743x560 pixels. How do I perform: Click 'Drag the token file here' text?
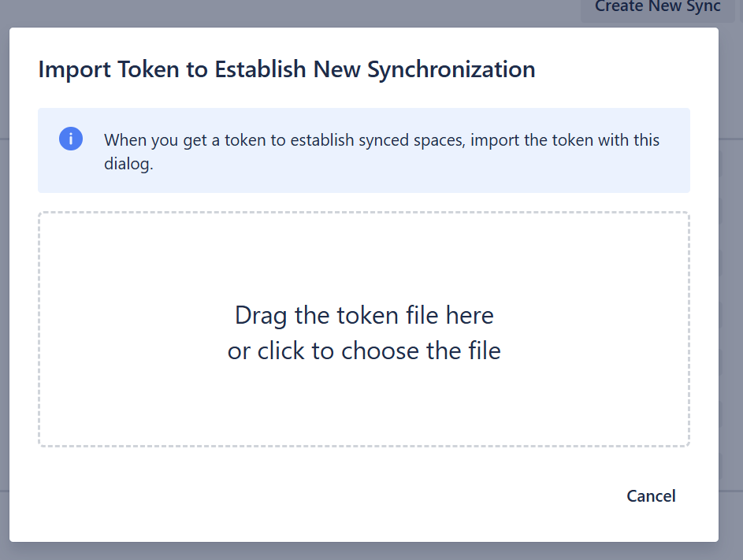[364, 316]
